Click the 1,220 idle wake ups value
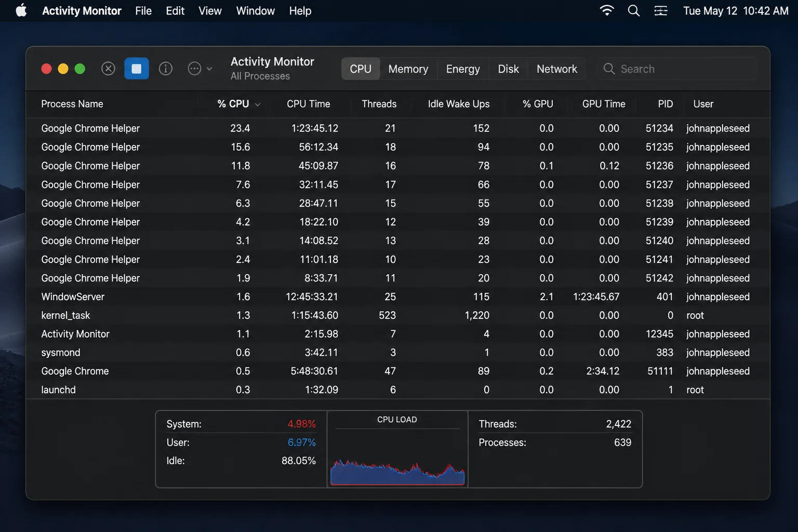Screen dimensions: 798x532 tap(477, 315)
